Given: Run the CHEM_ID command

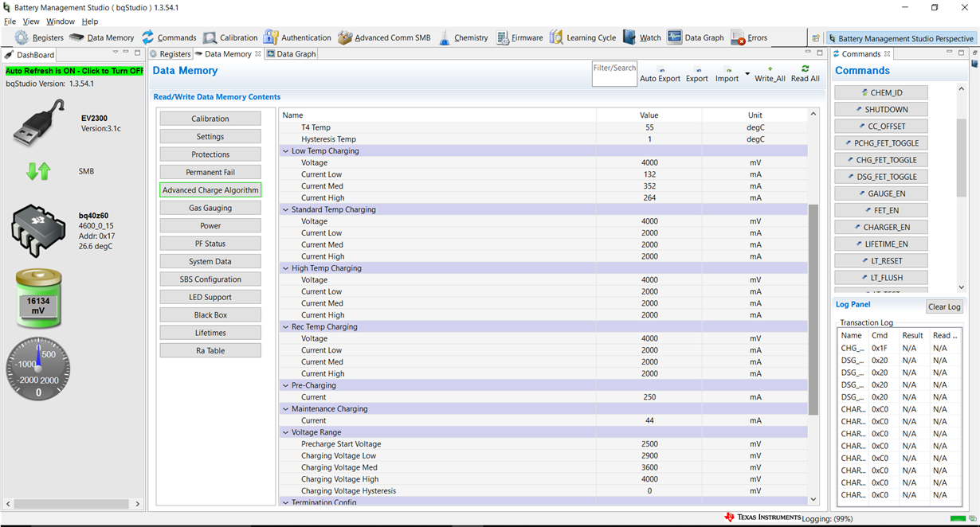Looking at the screenshot, I should tap(881, 92).
